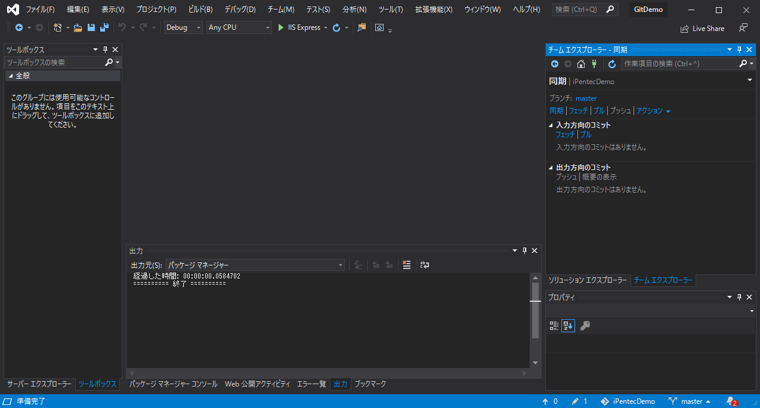
Task: Click the Navigate Backward toolbar arrow
Action: pyautogui.click(x=19, y=28)
